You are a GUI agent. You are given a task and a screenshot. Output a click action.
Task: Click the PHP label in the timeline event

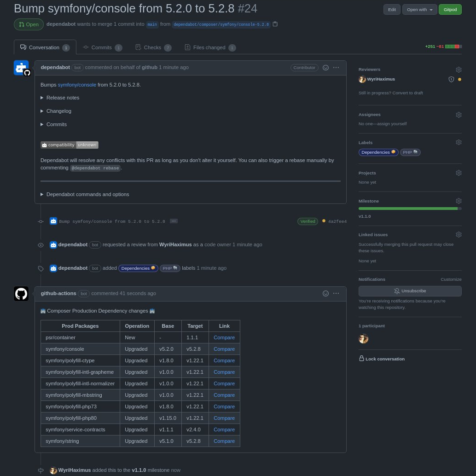pos(170,268)
